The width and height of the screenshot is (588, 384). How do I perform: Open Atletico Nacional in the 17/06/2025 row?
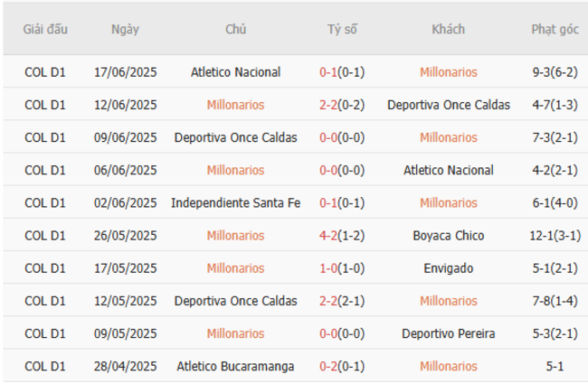pos(236,72)
